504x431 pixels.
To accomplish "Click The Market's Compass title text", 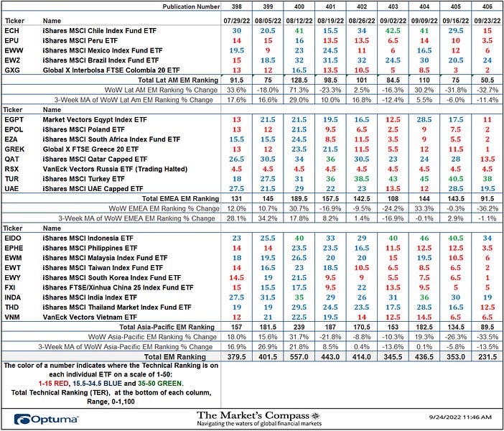I will point(253,415).
